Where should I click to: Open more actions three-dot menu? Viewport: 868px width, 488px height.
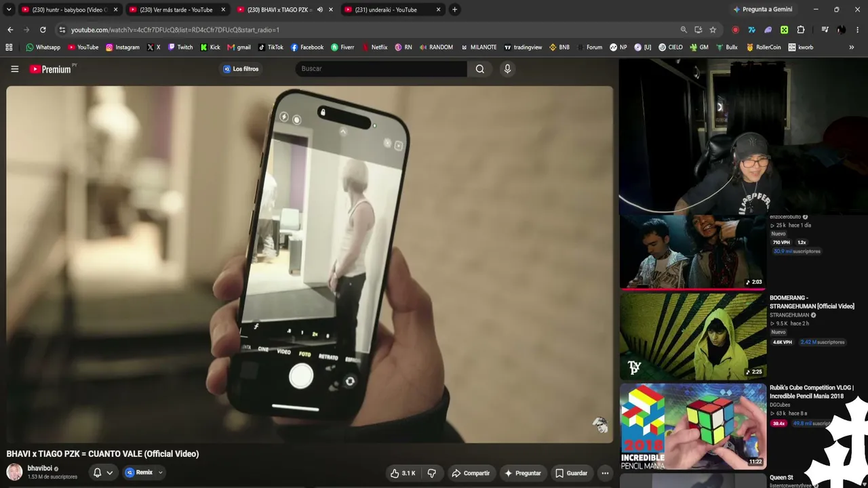pos(605,473)
